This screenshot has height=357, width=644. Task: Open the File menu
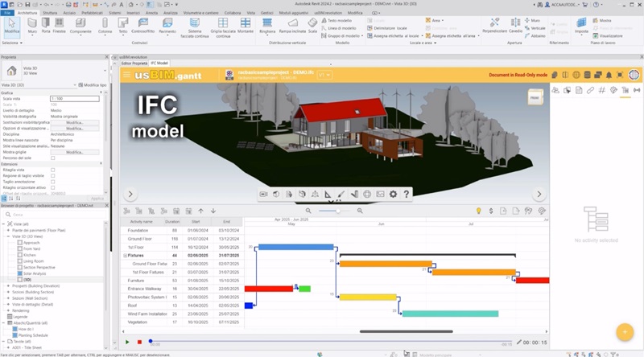coord(7,13)
